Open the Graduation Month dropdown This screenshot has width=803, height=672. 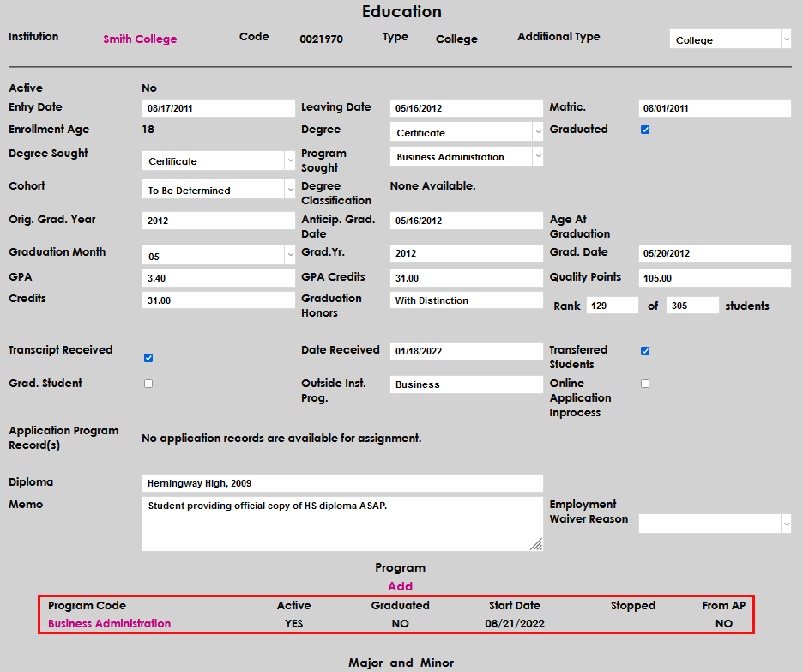pos(218,257)
